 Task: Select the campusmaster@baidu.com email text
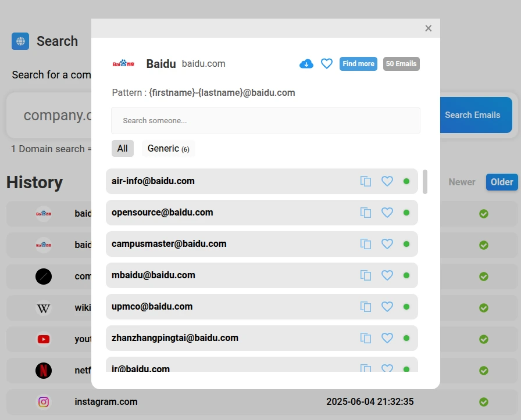pyautogui.click(x=169, y=244)
